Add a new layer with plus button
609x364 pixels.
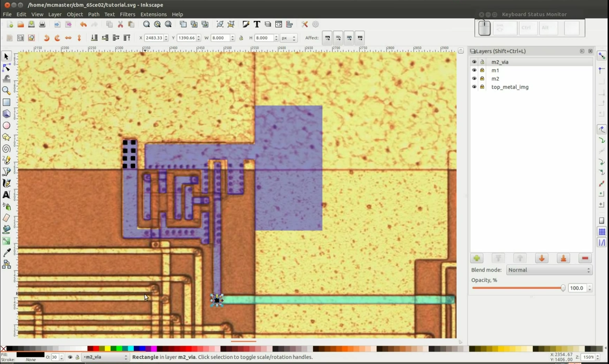[476, 259]
